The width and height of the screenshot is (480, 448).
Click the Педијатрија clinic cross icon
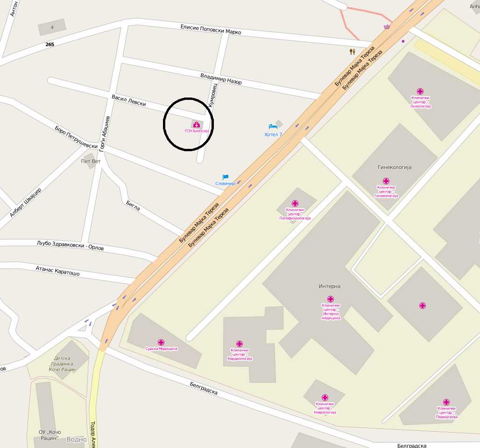[x=446, y=402]
